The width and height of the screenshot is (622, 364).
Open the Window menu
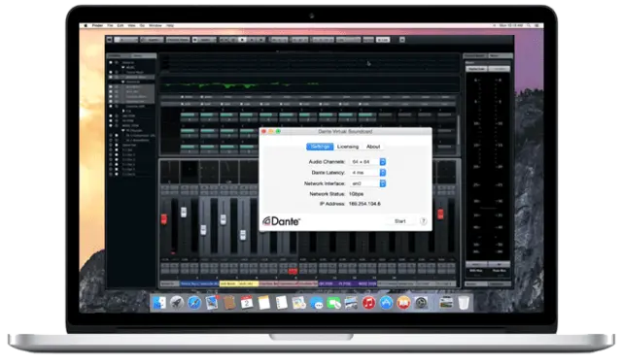pos(155,25)
